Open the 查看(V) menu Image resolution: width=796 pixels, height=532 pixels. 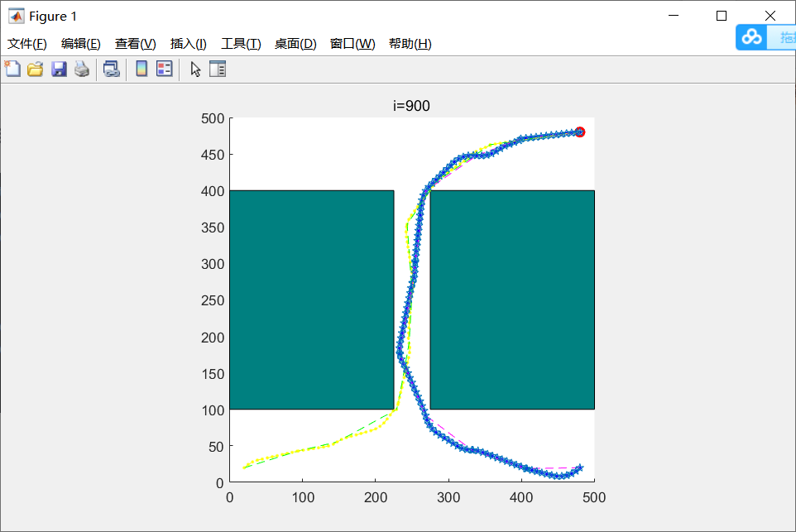135,44
